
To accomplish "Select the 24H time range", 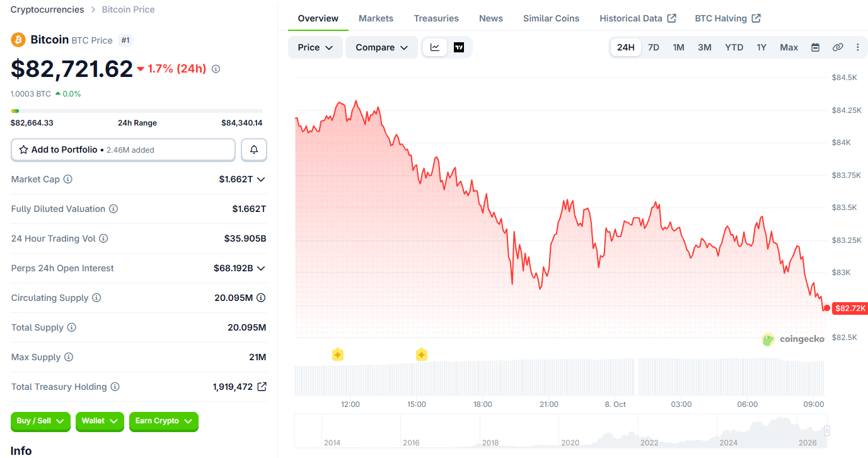I will pos(626,47).
